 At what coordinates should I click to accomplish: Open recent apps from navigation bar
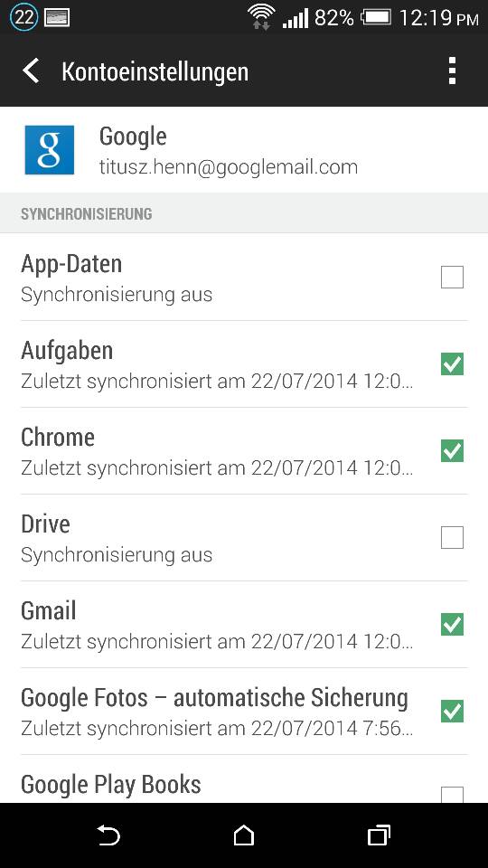pyautogui.click(x=379, y=835)
